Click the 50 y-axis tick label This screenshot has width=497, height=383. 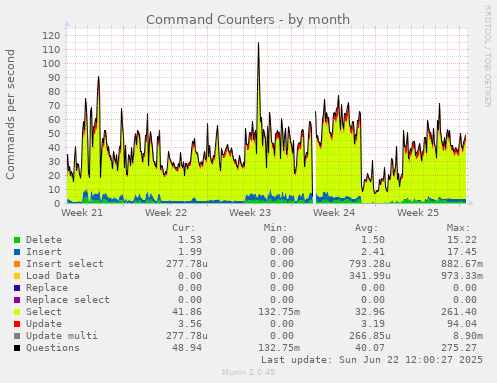point(54,133)
